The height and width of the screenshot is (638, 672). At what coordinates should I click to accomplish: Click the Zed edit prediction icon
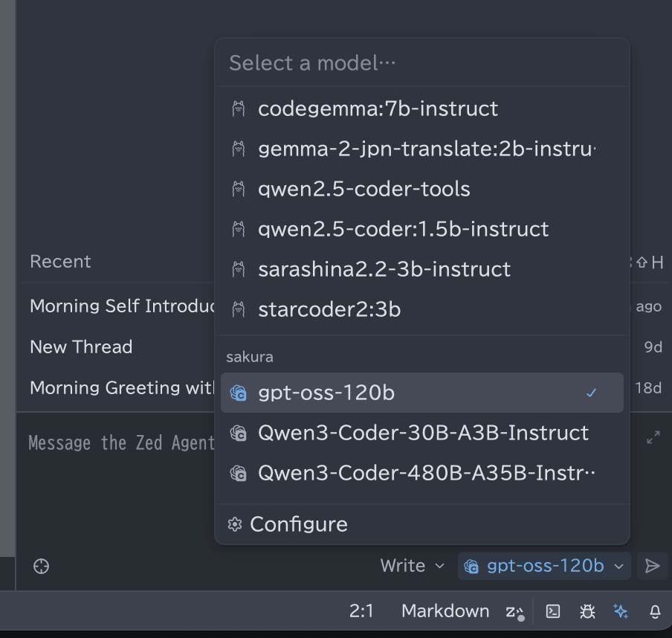click(514, 611)
